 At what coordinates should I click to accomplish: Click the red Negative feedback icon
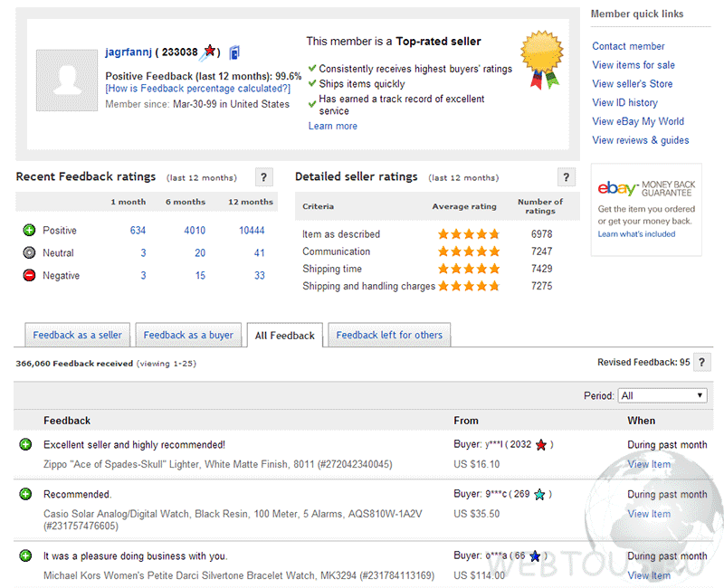pos(29,275)
